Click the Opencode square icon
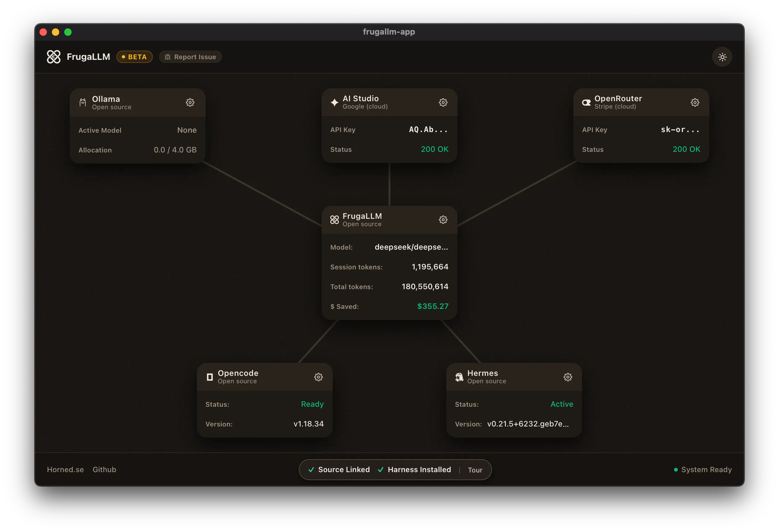The image size is (779, 532). [210, 377]
